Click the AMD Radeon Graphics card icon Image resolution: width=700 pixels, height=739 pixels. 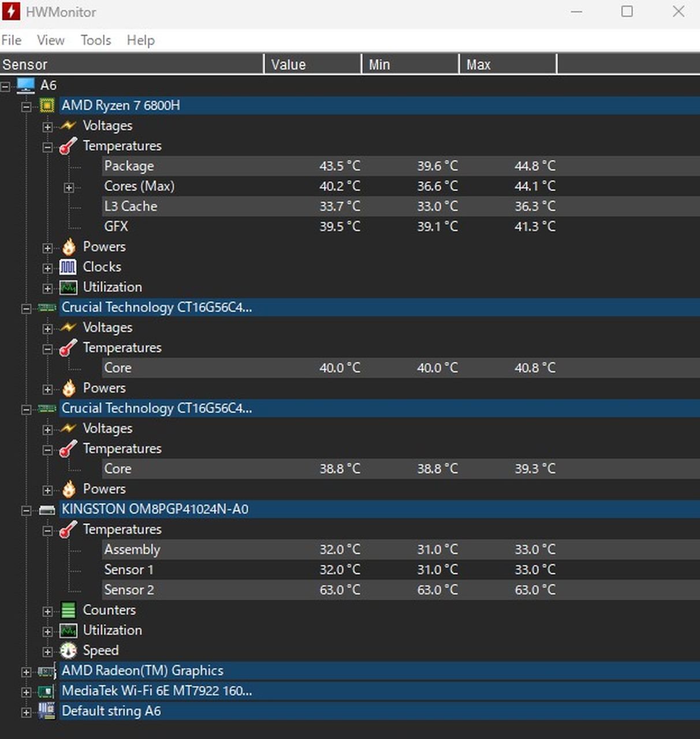coord(47,671)
